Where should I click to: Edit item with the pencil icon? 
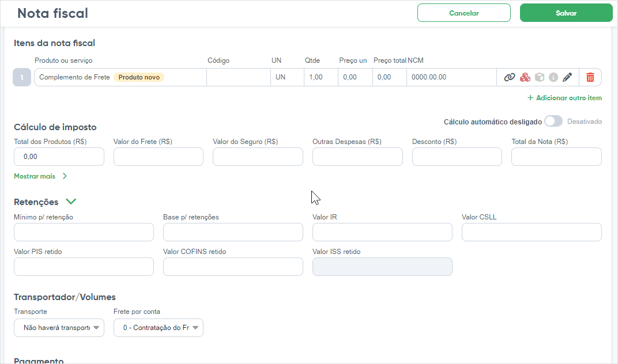pos(567,77)
